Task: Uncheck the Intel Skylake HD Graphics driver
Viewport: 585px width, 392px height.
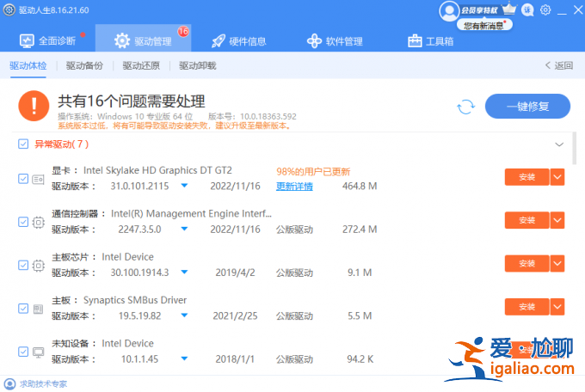Action: 23,179
